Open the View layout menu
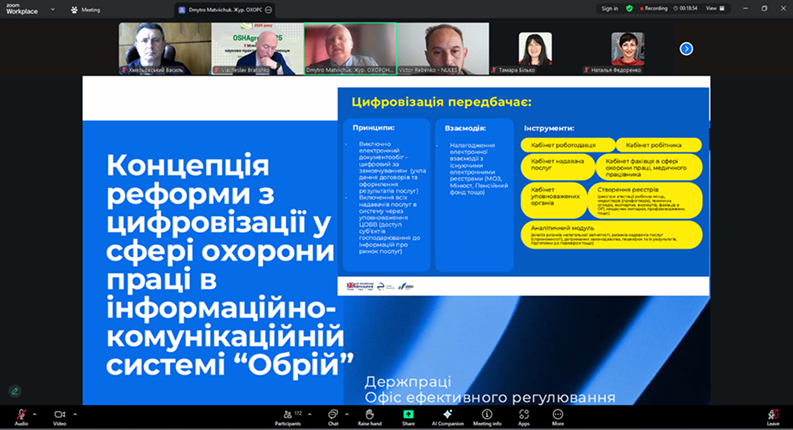 point(715,9)
